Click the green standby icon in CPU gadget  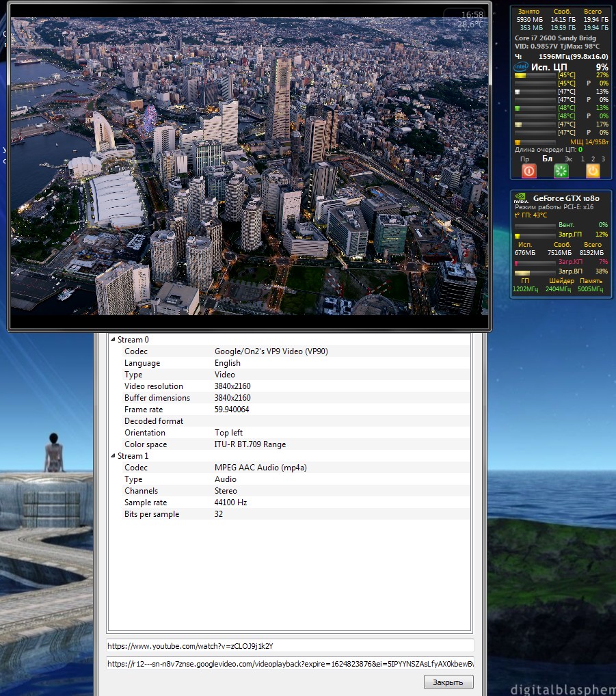(561, 171)
